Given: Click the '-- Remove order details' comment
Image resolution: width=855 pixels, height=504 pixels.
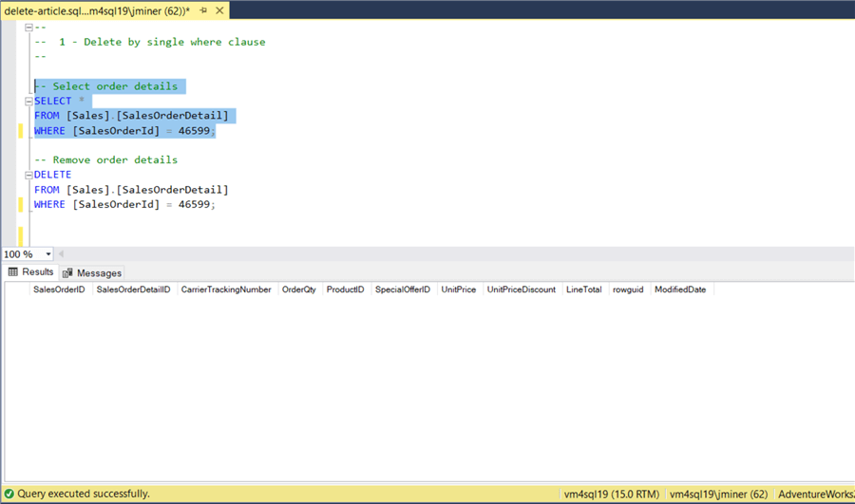Looking at the screenshot, I should [x=105, y=159].
